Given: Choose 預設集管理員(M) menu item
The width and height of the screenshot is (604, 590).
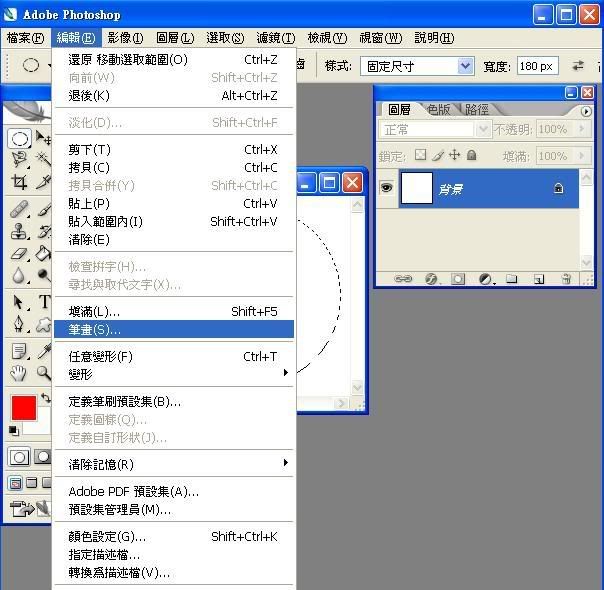Looking at the screenshot, I should point(174,510).
